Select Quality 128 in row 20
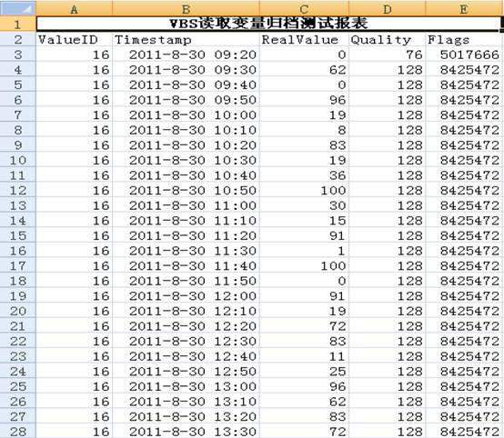Screen dimensions: 504x438 [x=388, y=311]
